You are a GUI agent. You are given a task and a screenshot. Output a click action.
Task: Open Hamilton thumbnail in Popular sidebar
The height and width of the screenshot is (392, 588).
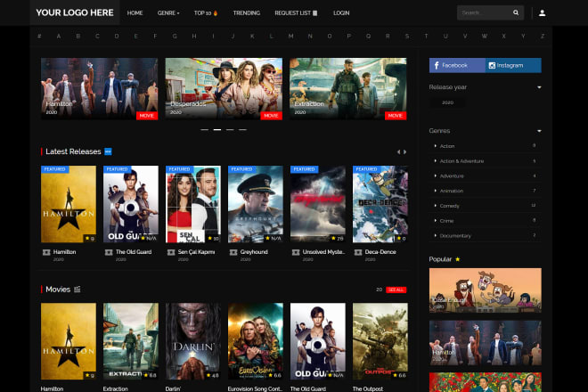pyautogui.click(x=486, y=342)
